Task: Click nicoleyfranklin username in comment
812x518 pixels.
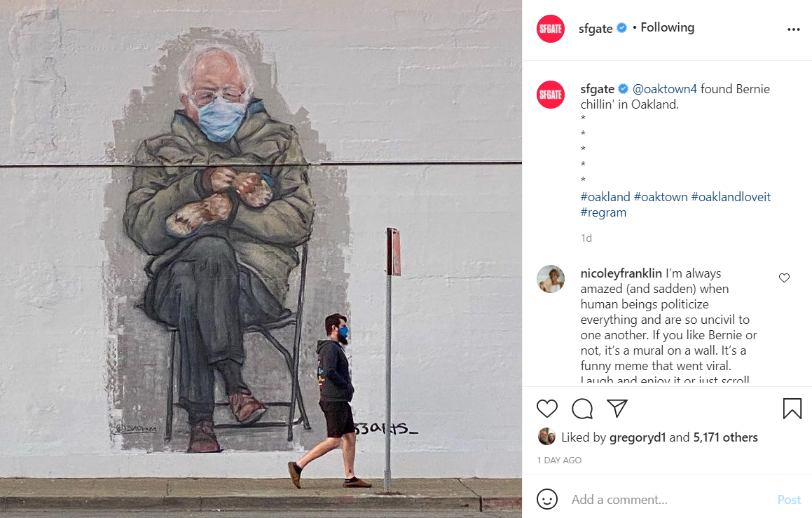Action: click(621, 273)
